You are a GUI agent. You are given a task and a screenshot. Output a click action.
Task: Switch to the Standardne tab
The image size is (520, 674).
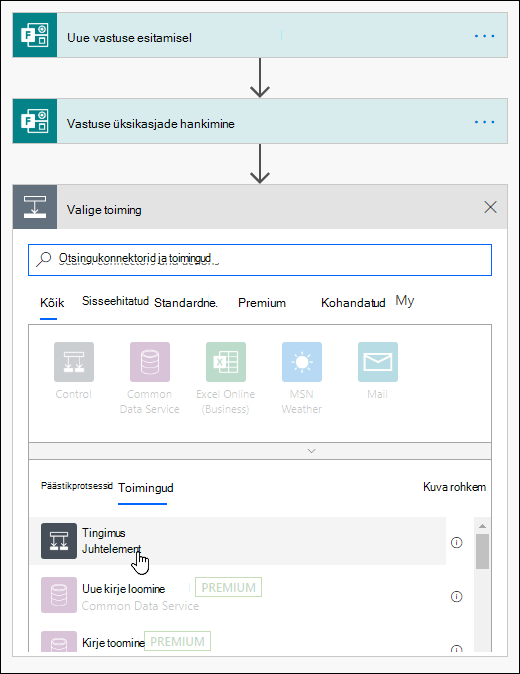(x=186, y=303)
